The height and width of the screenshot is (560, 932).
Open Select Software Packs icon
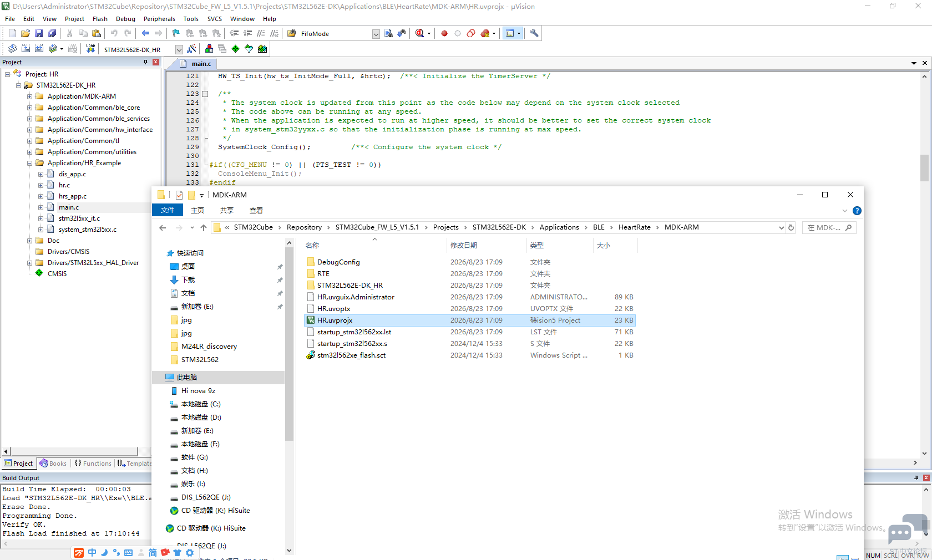pyautogui.click(x=249, y=49)
